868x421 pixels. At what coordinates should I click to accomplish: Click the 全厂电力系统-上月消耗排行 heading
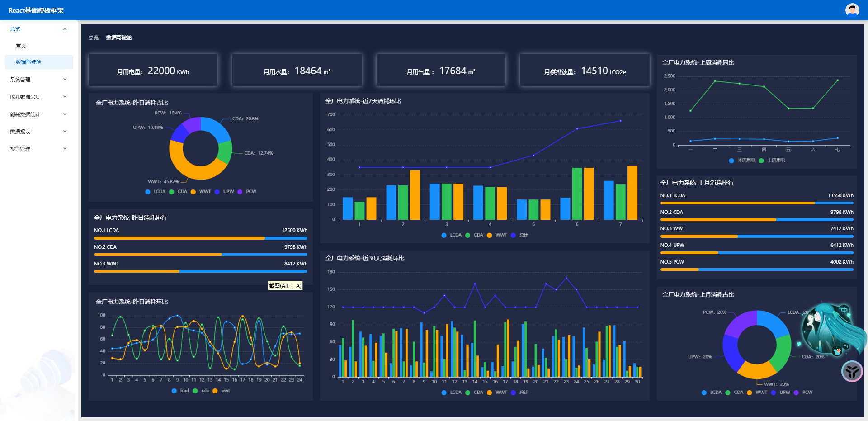697,183
